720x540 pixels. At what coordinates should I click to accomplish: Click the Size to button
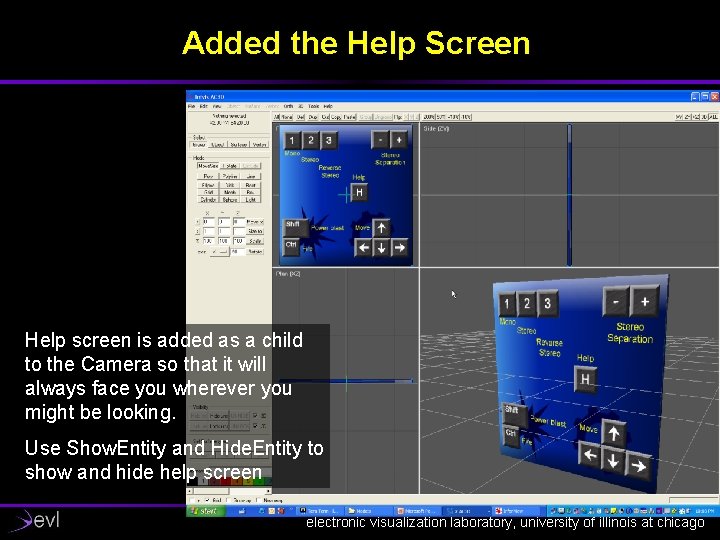[255, 231]
